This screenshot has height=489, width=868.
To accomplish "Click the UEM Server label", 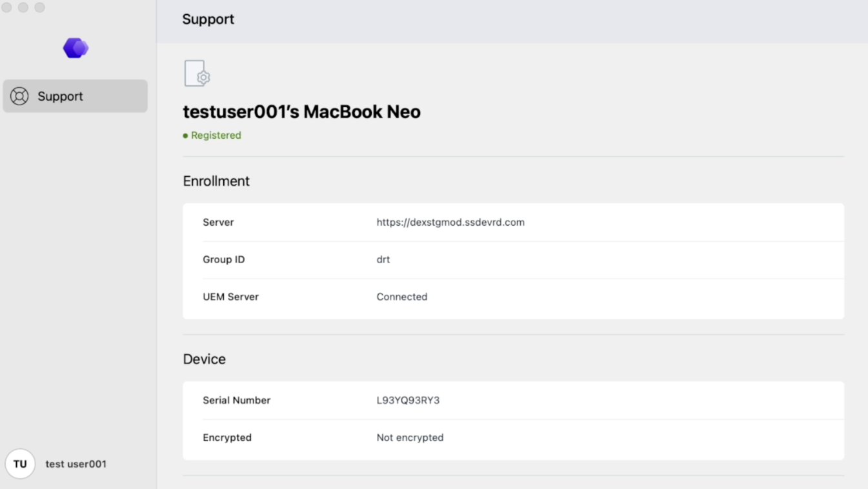I will pyautogui.click(x=230, y=297).
